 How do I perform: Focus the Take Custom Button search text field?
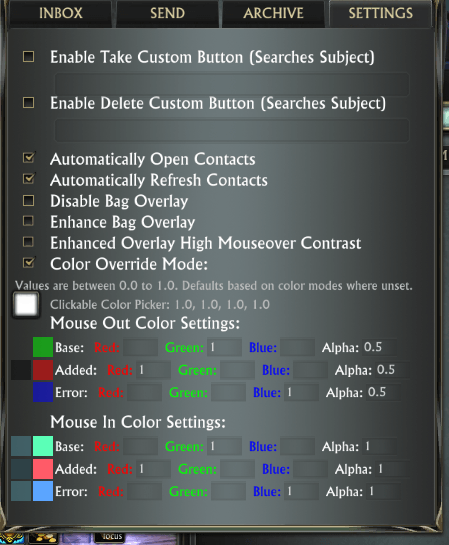click(x=232, y=84)
